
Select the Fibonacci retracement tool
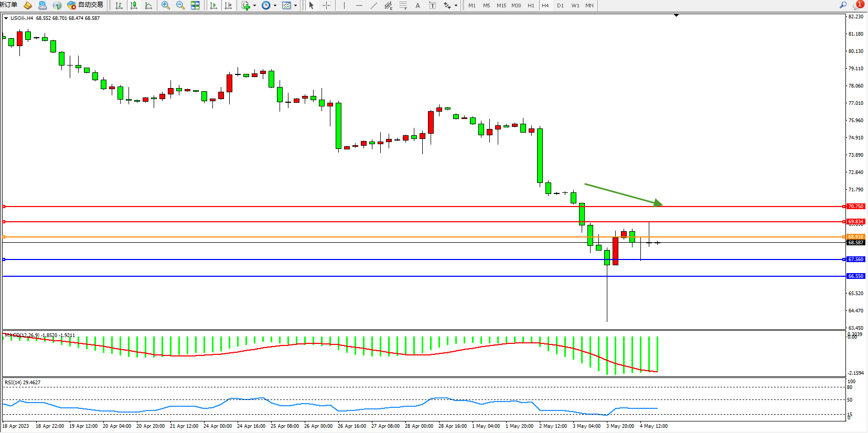coord(403,5)
